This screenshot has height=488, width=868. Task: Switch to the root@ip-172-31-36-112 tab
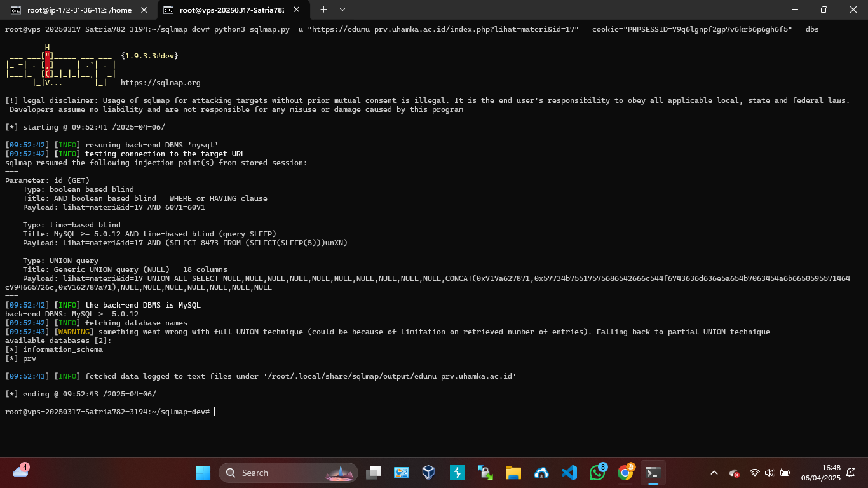78,10
